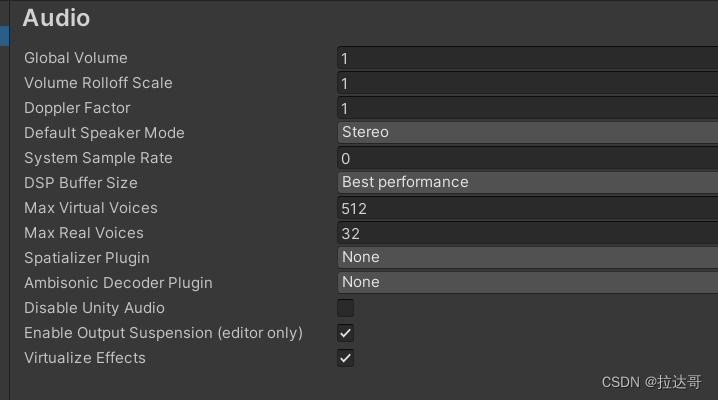The width and height of the screenshot is (718, 400).
Task: Toggle the Disable Unity Audio checkbox
Action: click(345, 308)
